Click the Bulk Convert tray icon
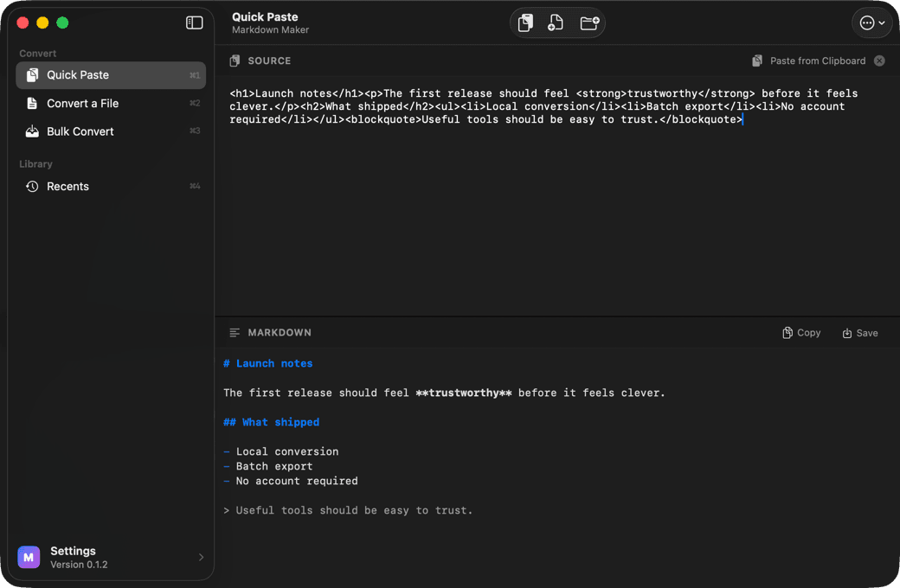 tap(32, 131)
